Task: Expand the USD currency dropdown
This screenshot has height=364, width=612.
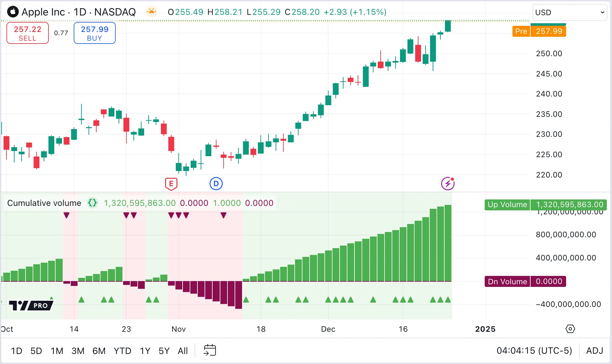Action: click(569, 12)
